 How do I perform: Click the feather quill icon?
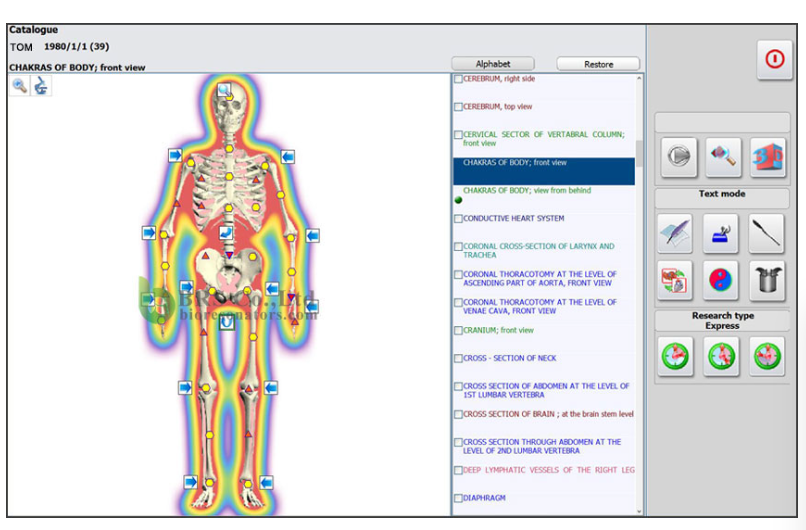pos(676,233)
